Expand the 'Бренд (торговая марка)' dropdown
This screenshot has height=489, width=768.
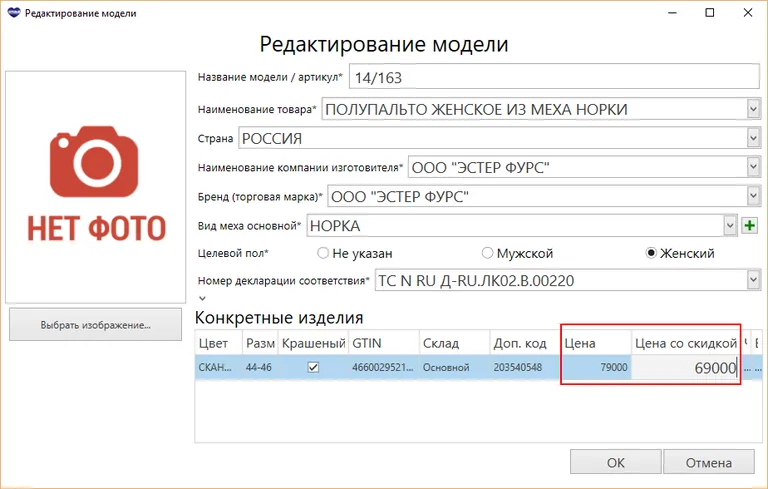(x=753, y=196)
